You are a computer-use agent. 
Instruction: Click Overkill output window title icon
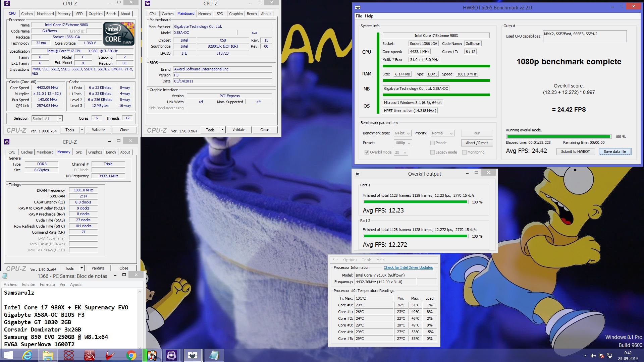tap(358, 174)
